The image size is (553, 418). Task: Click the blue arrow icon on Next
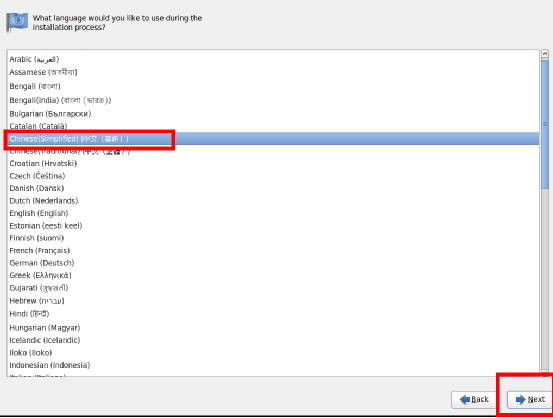click(x=521, y=399)
